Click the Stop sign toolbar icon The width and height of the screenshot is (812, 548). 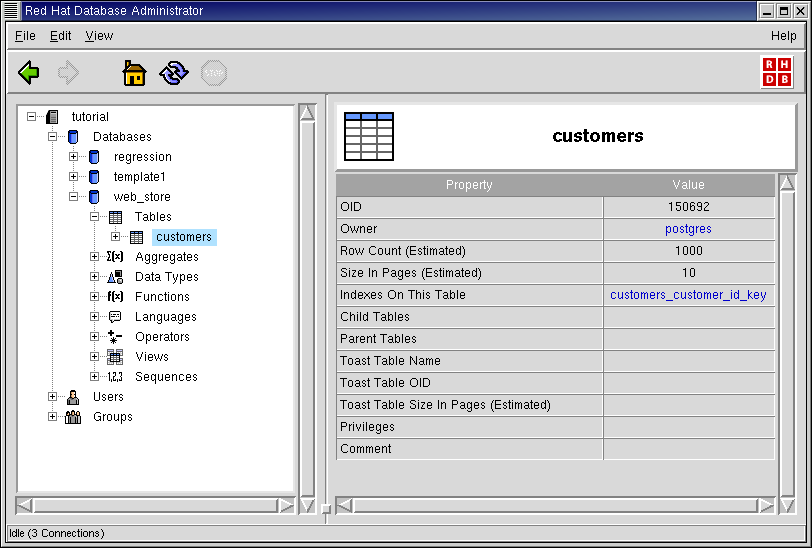click(x=214, y=73)
